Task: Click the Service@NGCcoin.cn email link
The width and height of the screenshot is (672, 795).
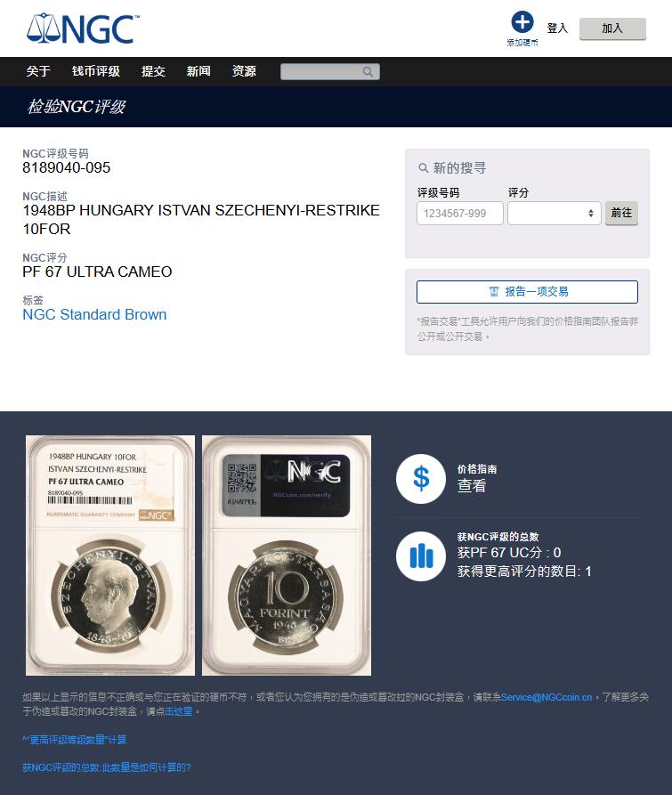Action: [547, 698]
